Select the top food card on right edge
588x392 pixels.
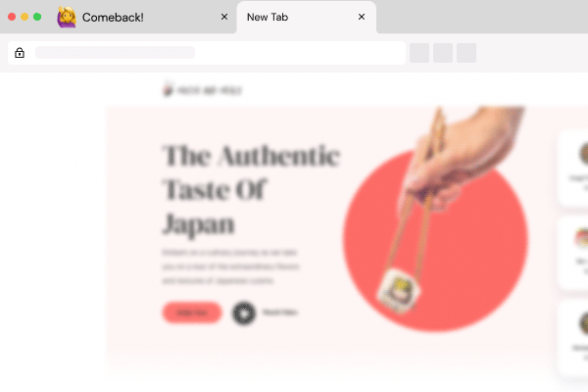pyautogui.click(x=573, y=168)
